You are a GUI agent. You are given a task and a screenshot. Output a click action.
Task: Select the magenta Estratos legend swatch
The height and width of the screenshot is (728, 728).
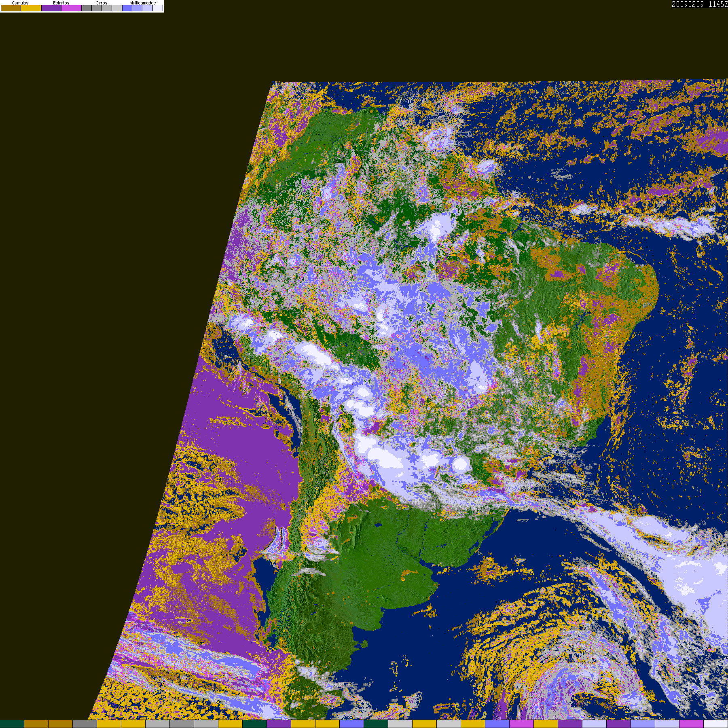71,8
